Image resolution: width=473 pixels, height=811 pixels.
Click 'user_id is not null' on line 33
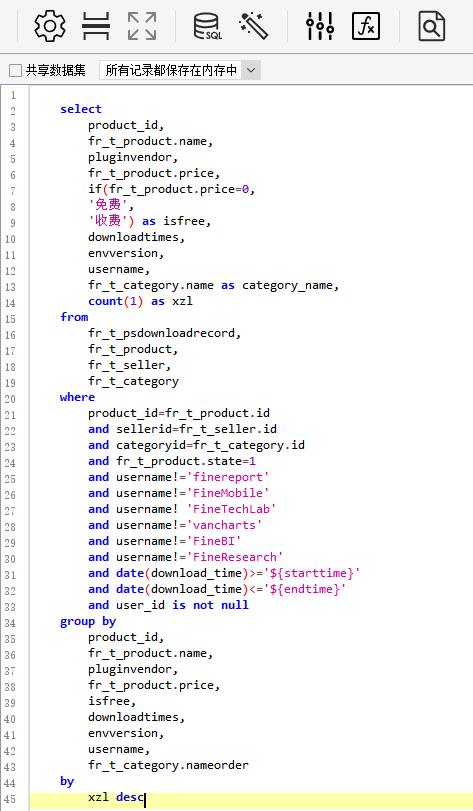[182, 606]
